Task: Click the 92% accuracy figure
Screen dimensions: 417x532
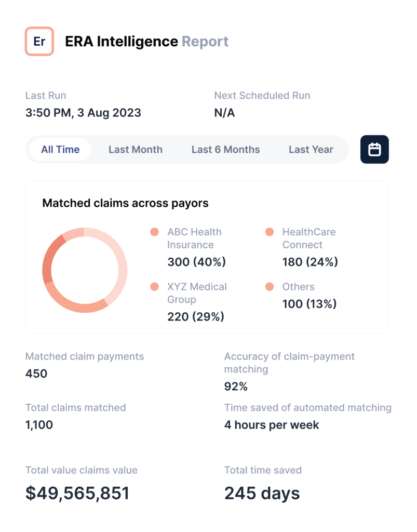Action: [236, 386]
